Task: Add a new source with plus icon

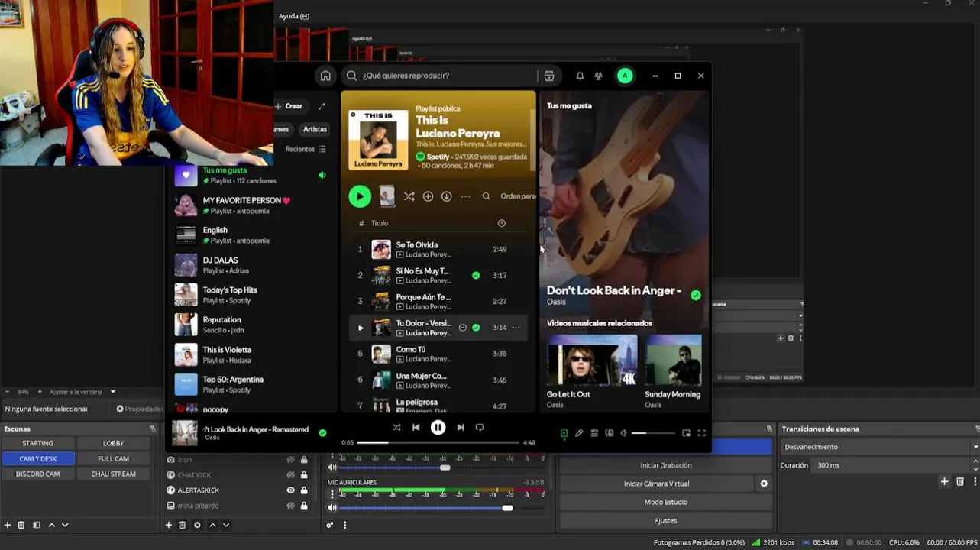Action: click(169, 525)
